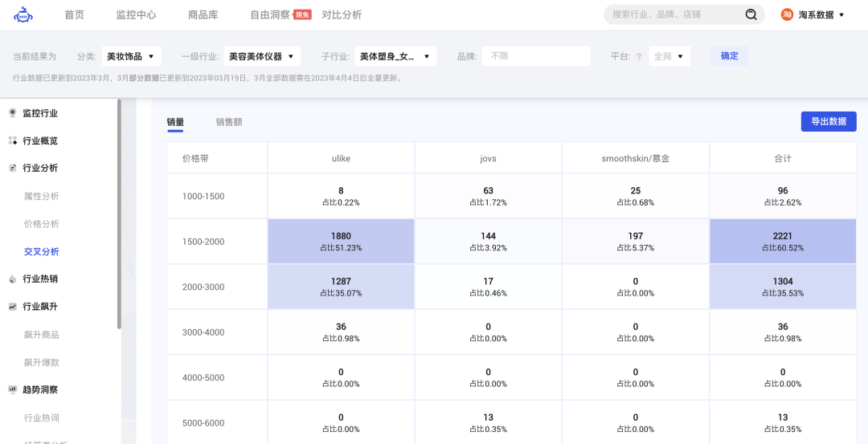Click the 2000-3000 price band row label
The image size is (868, 444).
203,287
